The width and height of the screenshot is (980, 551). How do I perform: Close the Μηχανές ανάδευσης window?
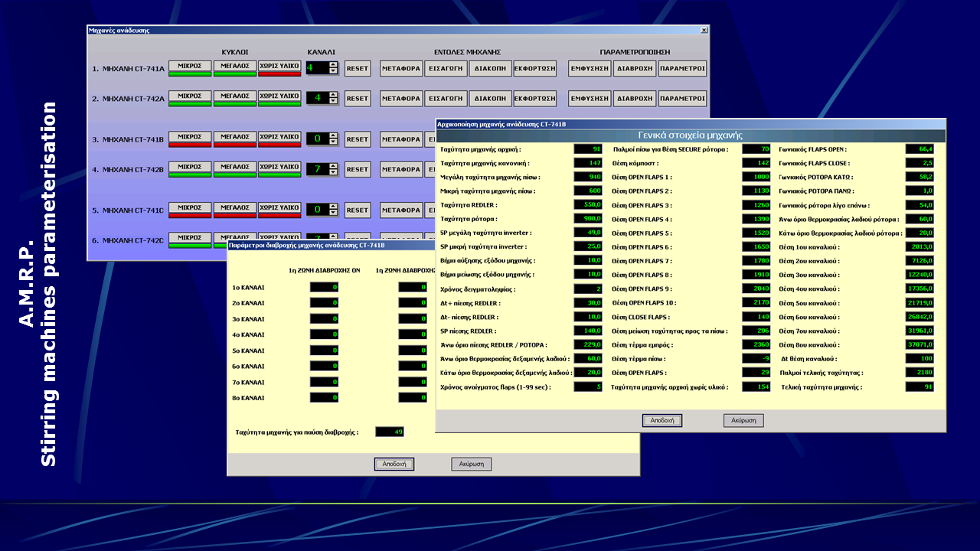coord(704,30)
